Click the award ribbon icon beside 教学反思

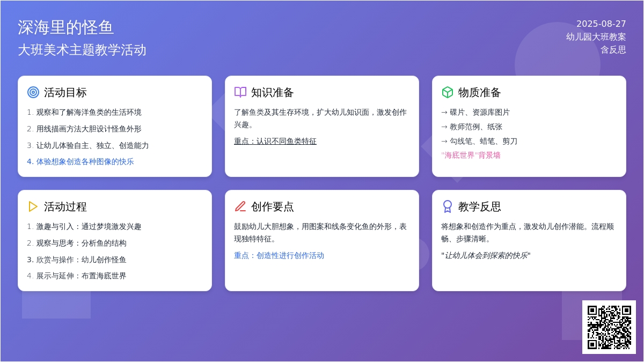448,206
